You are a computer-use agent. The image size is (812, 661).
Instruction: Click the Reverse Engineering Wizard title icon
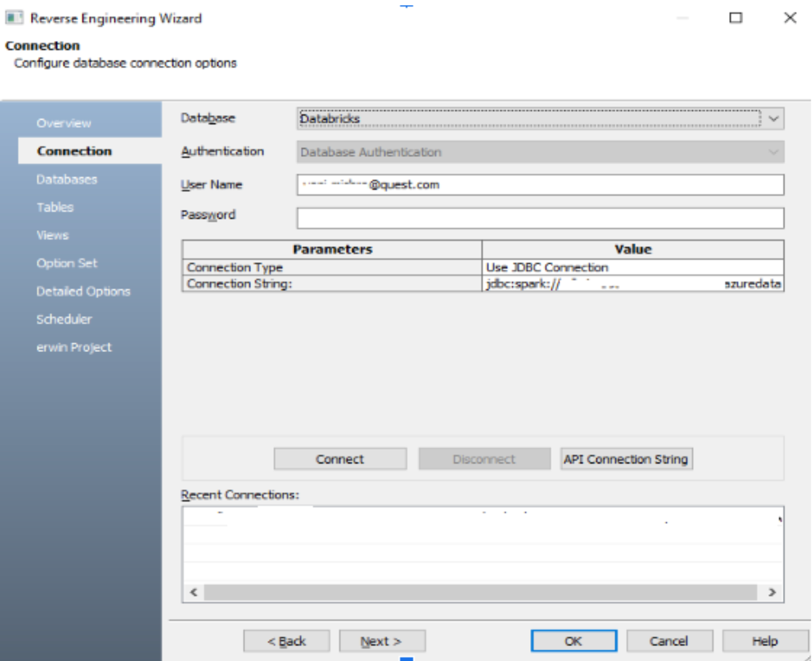[x=14, y=18]
